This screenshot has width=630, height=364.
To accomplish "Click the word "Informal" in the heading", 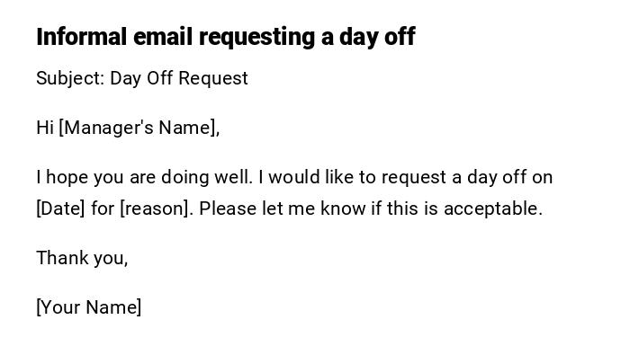I will (x=82, y=38).
